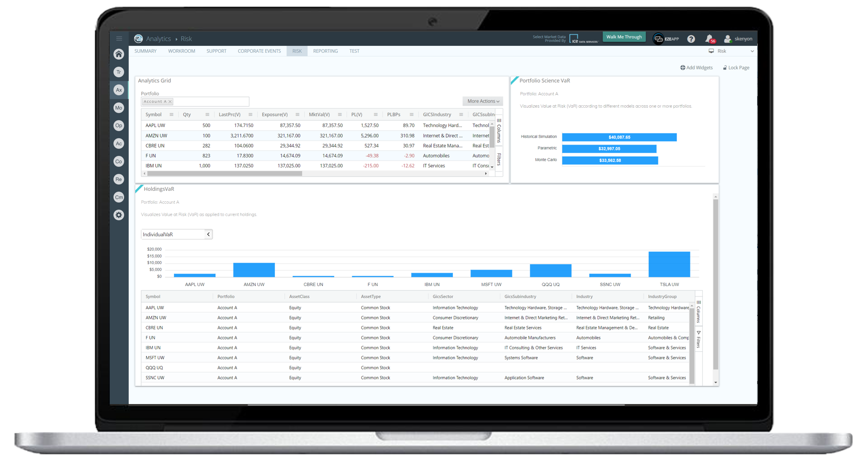Switch to the WORKROOM tab
868x455 pixels.
182,51
